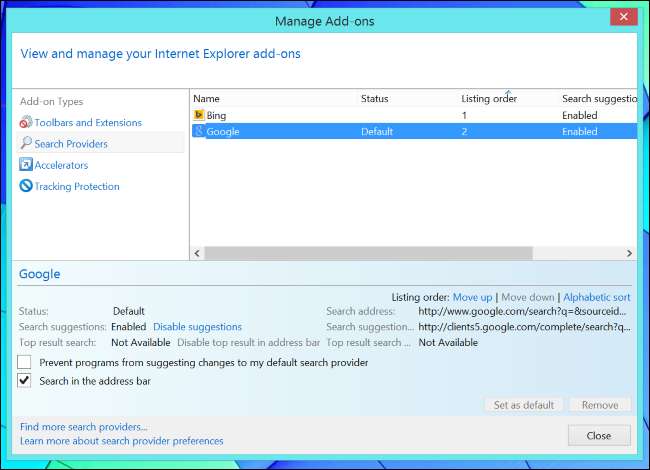This screenshot has width=650, height=470.
Task: Click the Accelerators arrow icon
Action: pyautogui.click(x=26, y=165)
